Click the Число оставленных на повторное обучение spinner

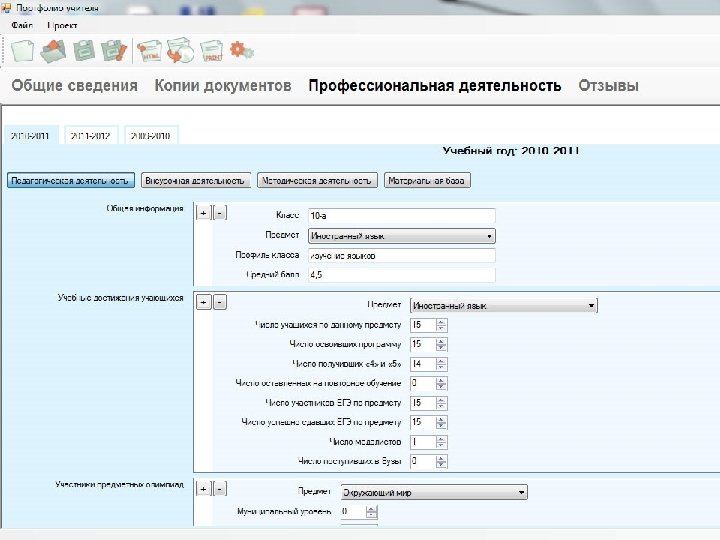point(428,383)
